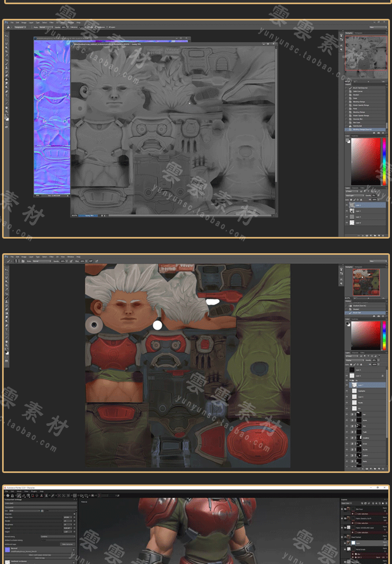Create new snapshot camera icon in top Photoshop History
Viewport: 392px width, 564px height.
pyautogui.click(x=379, y=133)
